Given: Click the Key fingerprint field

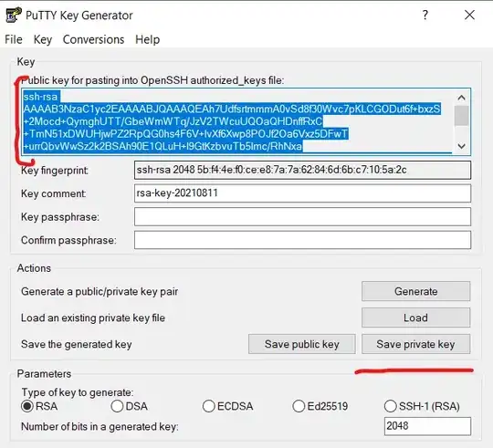Looking at the screenshot, I should coord(302,170).
